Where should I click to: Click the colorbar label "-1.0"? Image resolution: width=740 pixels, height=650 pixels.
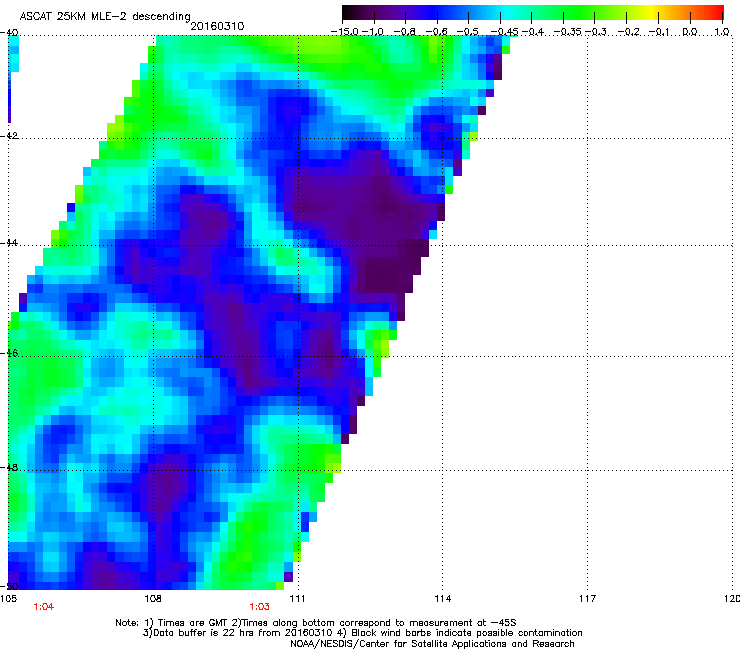373,32
